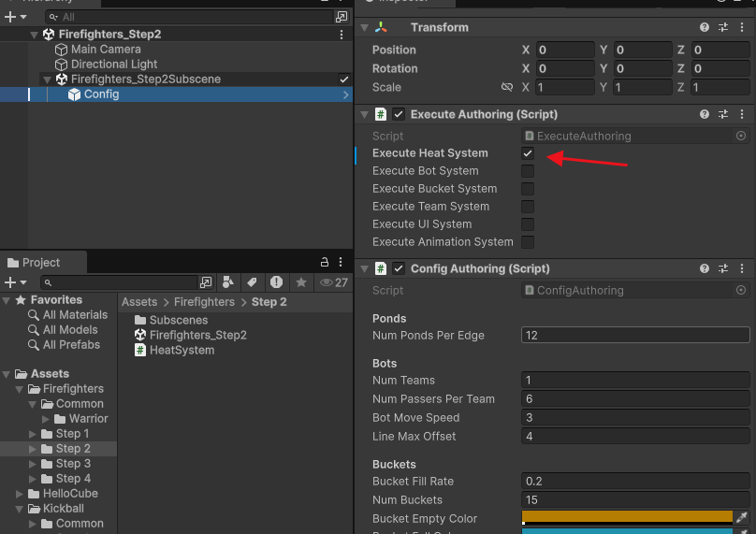
Task: Search by label tag icon
Action: tap(253, 282)
